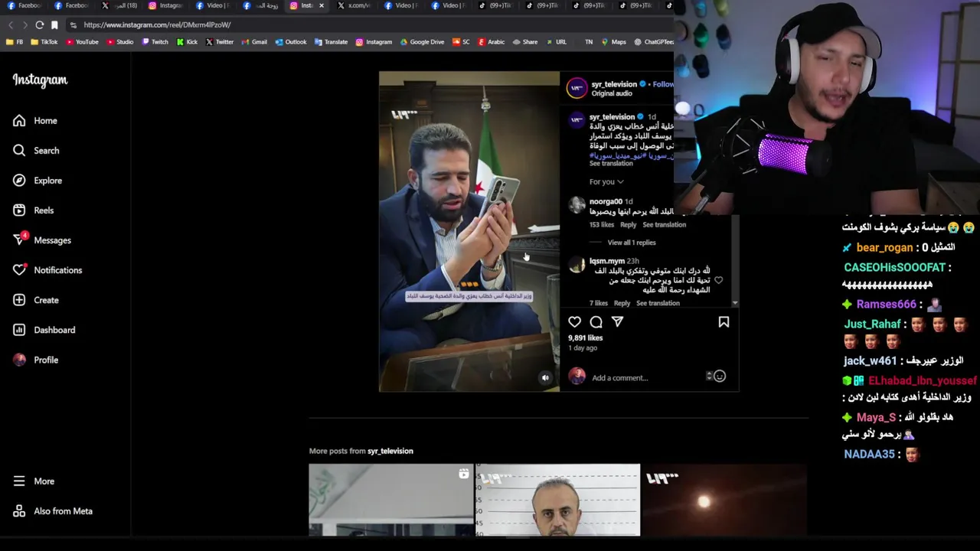
Task: Open Explore in Instagram sidebar
Action: coord(38,181)
